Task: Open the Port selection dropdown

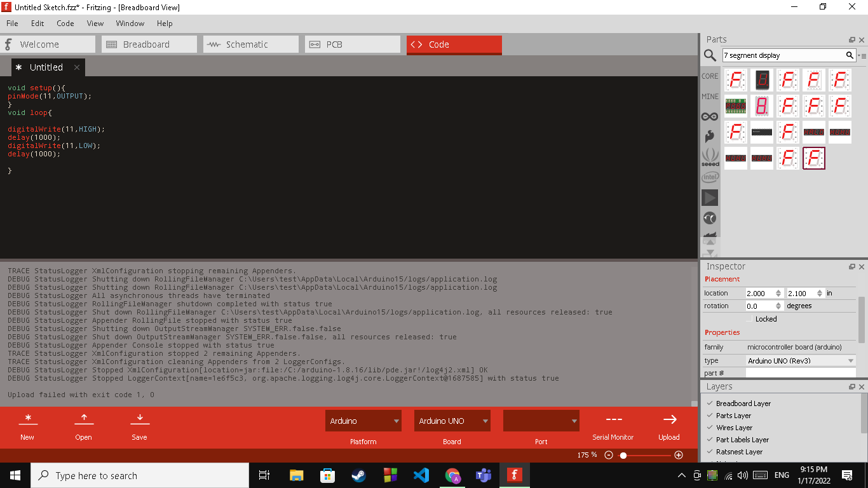Action: point(541,420)
